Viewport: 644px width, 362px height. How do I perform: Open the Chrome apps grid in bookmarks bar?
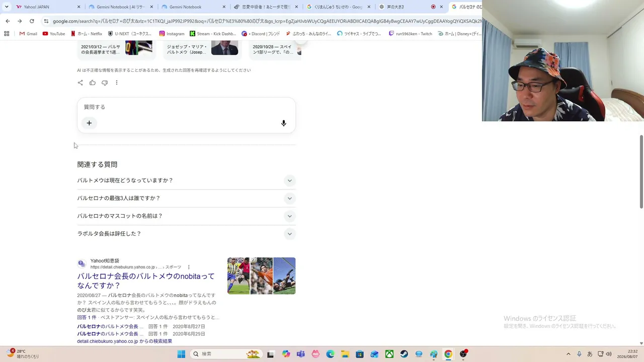(x=7, y=34)
